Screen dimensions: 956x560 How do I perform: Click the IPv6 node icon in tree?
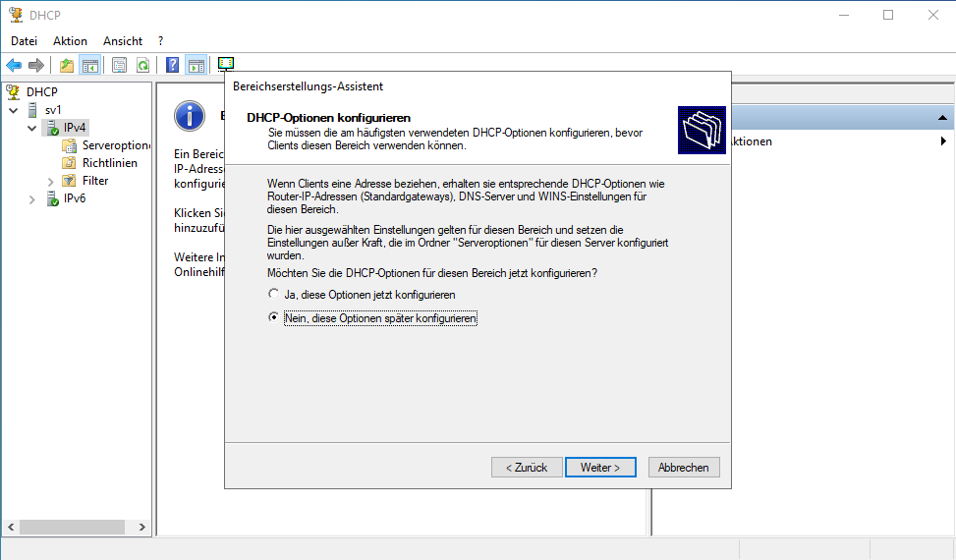point(52,198)
